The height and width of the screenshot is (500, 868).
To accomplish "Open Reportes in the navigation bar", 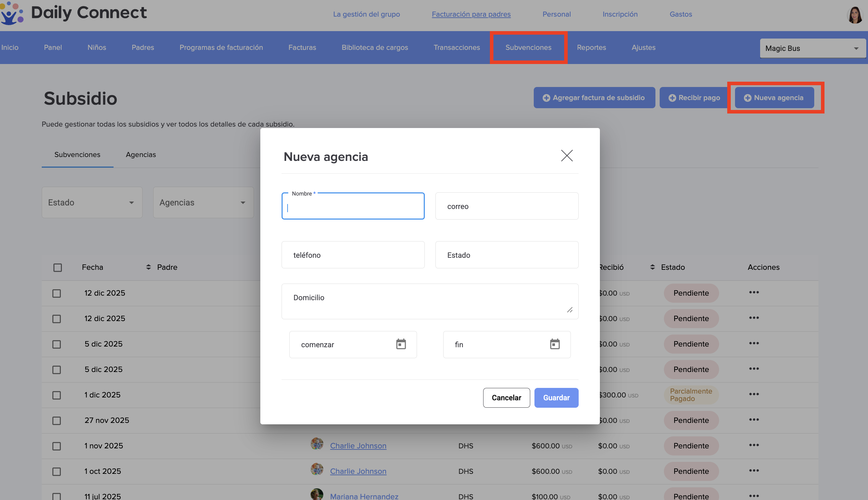I will tap(591, 48).
